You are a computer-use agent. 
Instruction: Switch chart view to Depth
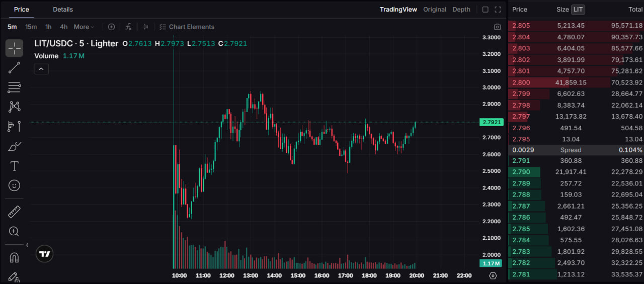click(461, 10)
